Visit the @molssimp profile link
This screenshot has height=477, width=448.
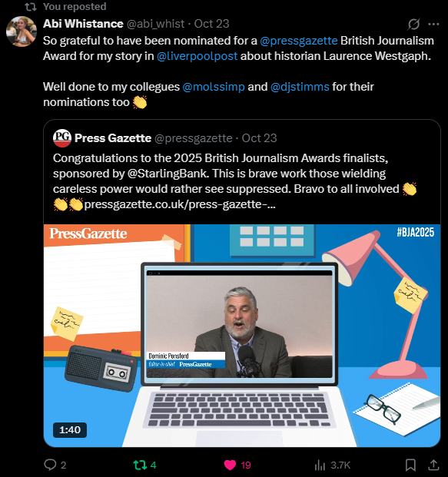(214, 87)
